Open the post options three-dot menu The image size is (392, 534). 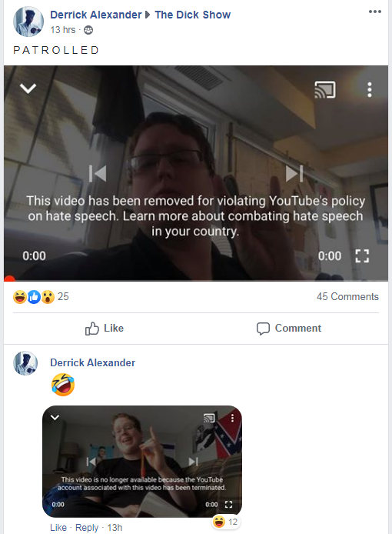(x=374, y=12)
